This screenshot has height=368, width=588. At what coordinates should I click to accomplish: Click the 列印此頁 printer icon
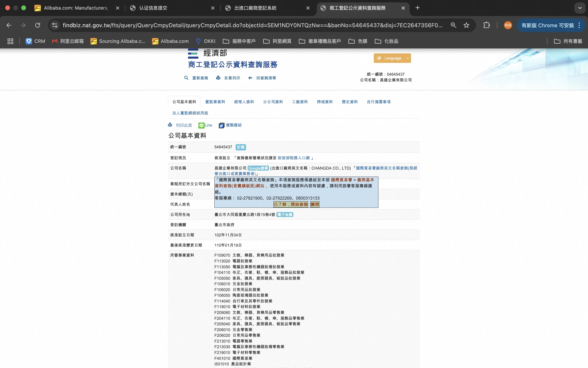[170, 125]
